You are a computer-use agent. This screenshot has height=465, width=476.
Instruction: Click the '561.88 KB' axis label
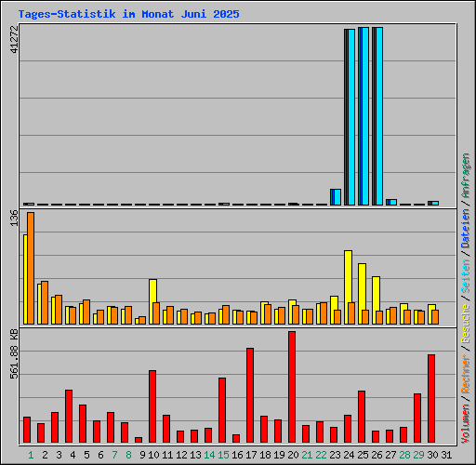click(x=14, y=354)
